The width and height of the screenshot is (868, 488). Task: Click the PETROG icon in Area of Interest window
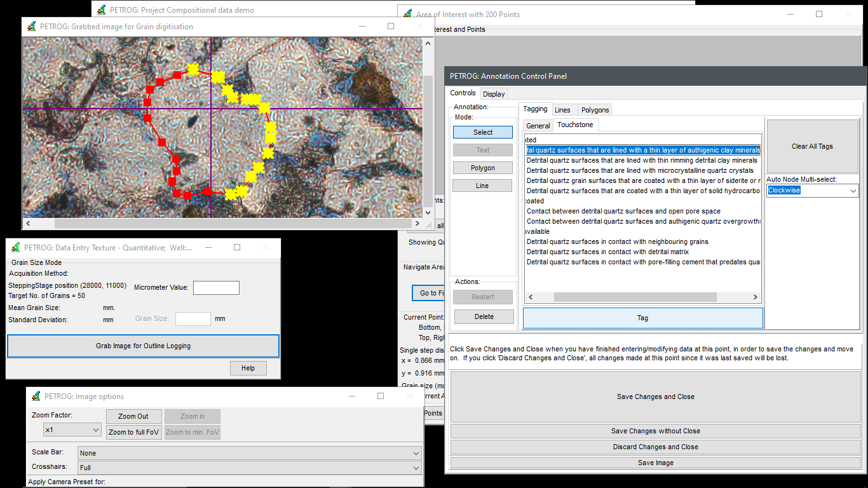[407, 14]
